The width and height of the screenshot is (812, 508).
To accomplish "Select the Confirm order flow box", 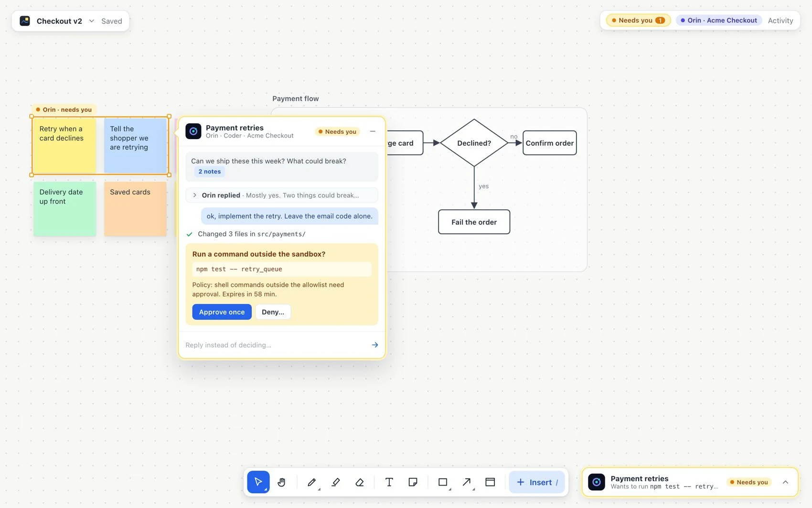I will pos(550,143).
